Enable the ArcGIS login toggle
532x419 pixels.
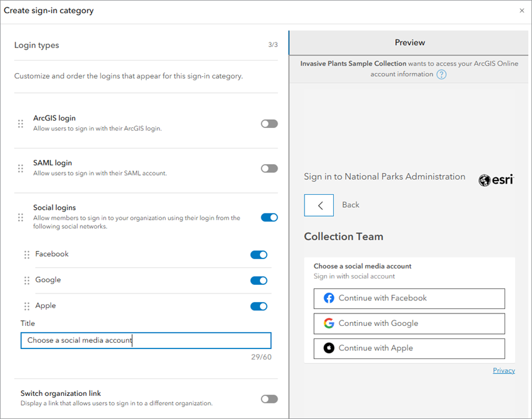[x=269, y=124]
